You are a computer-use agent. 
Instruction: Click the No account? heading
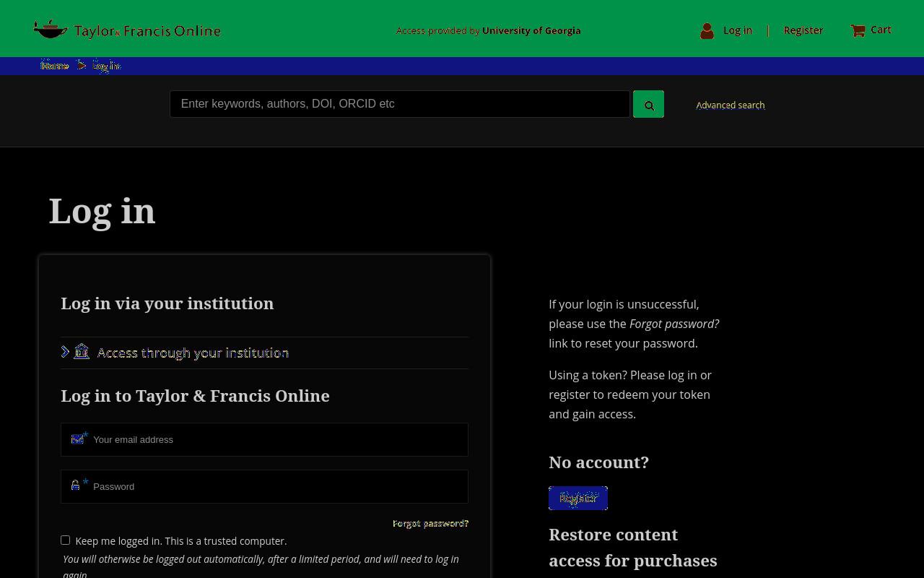(598, 462)
